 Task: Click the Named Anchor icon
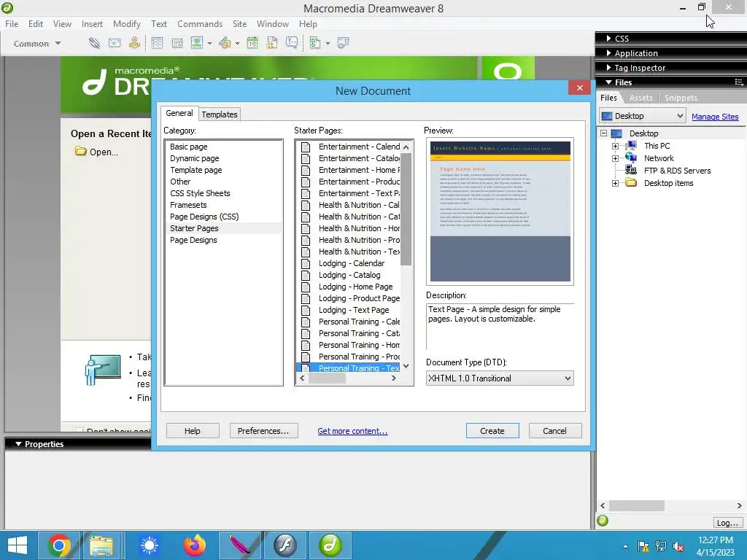point(135,43)
